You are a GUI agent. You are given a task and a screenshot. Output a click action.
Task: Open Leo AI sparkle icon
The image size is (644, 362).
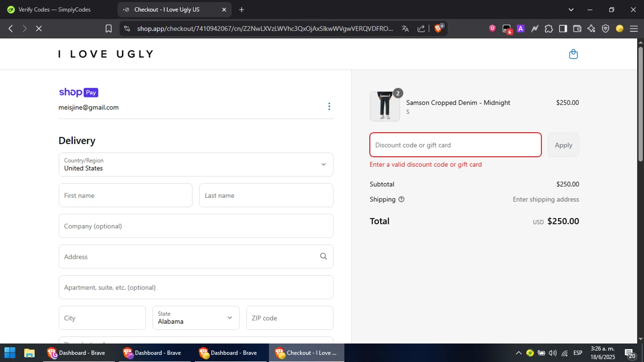591,28
